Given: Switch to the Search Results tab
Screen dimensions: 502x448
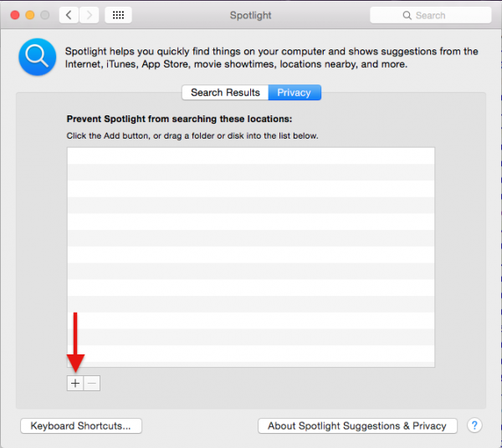Looking at the screenshot, I should [225, 93].
